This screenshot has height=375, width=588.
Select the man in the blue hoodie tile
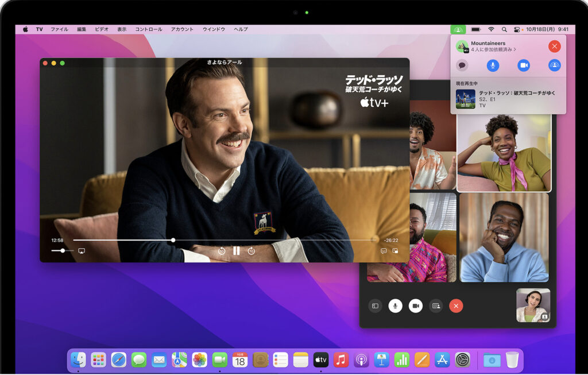(504, 237)
